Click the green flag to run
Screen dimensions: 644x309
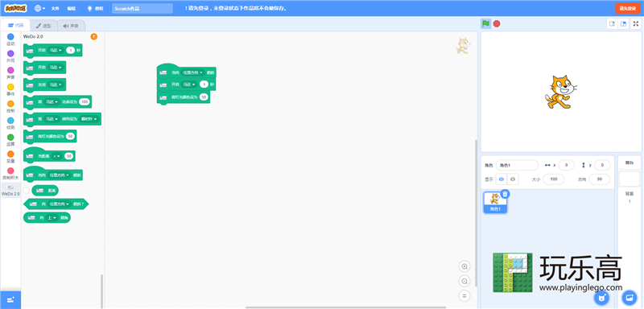pyautogui.click(x=486, y=24)
